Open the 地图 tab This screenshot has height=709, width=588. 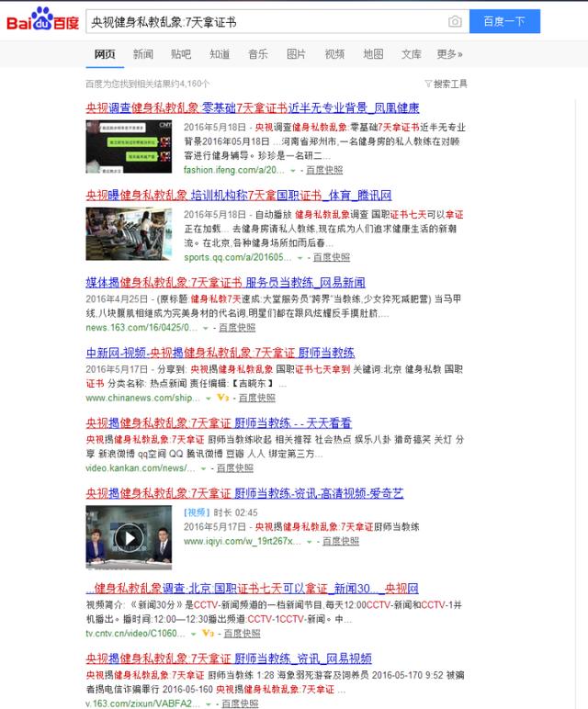point(373,54)
